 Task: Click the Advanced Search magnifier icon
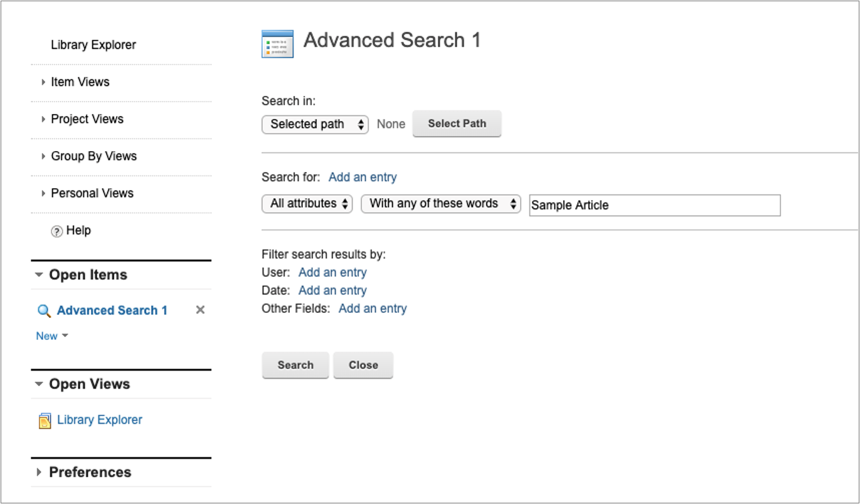click(44, 311)
